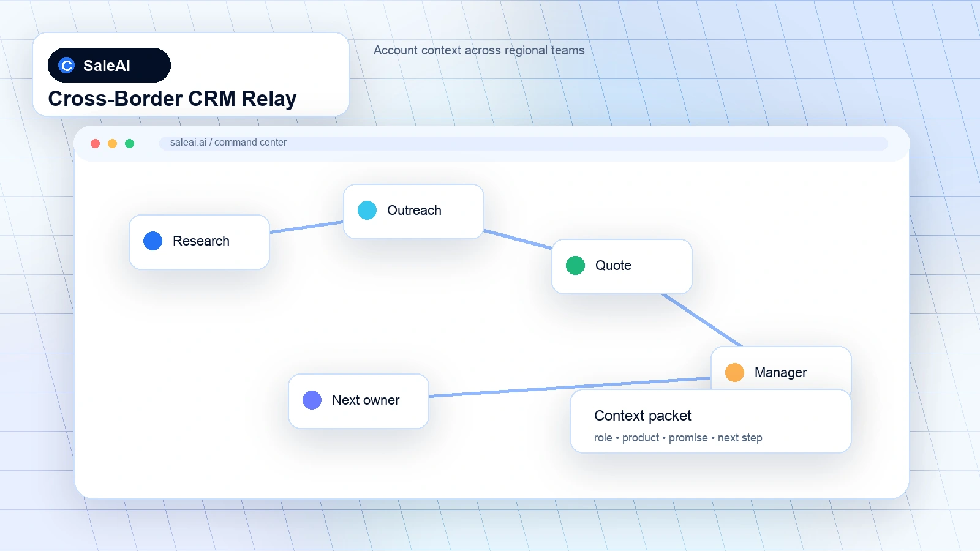
Task: Click the orange Manager node dot
Action: point(734,372)
